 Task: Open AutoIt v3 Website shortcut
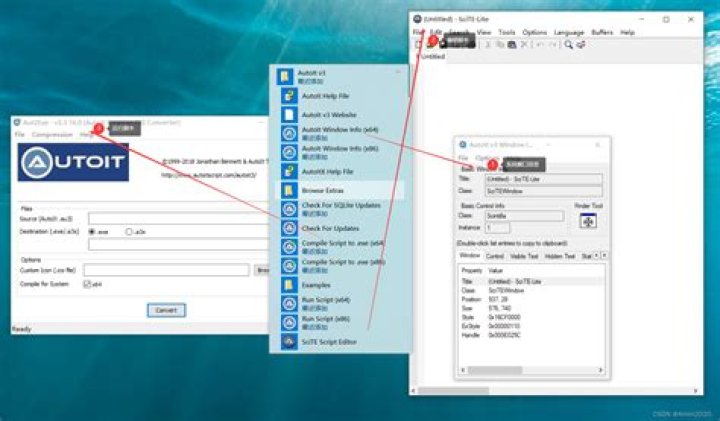pos(329,115)
